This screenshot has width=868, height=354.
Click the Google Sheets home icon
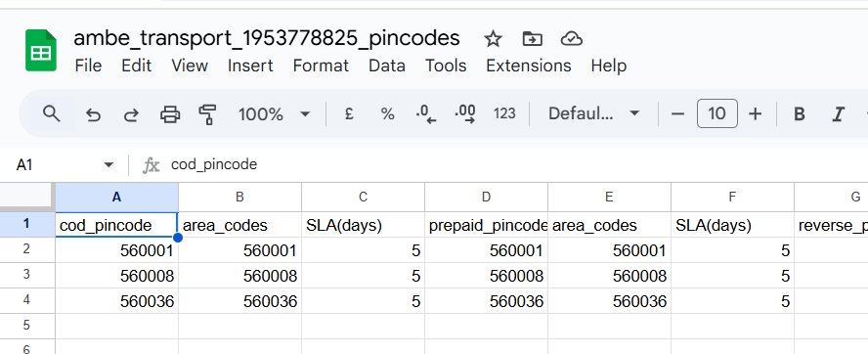[x=41, y=51]
